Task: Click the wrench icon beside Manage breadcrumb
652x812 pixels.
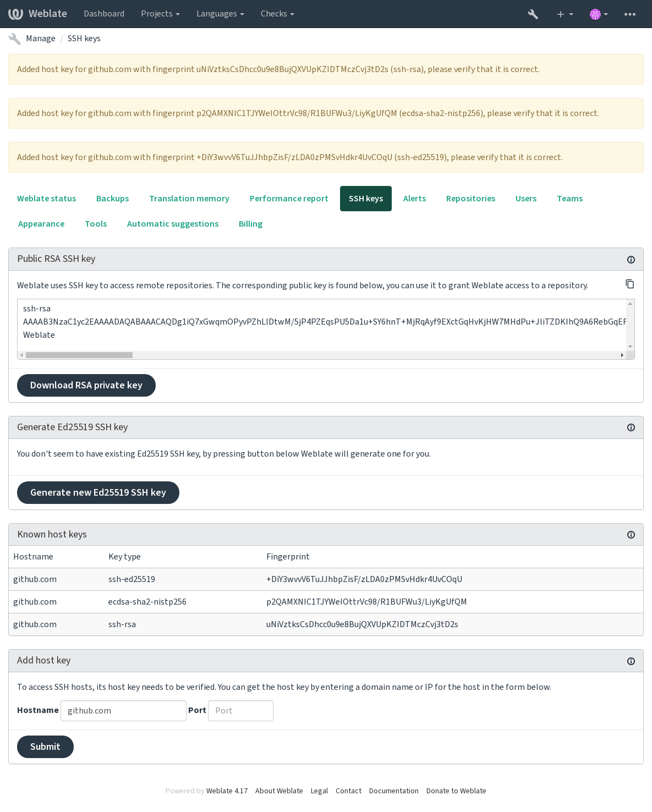Action: pyautogui.click(x=15, y=39)
